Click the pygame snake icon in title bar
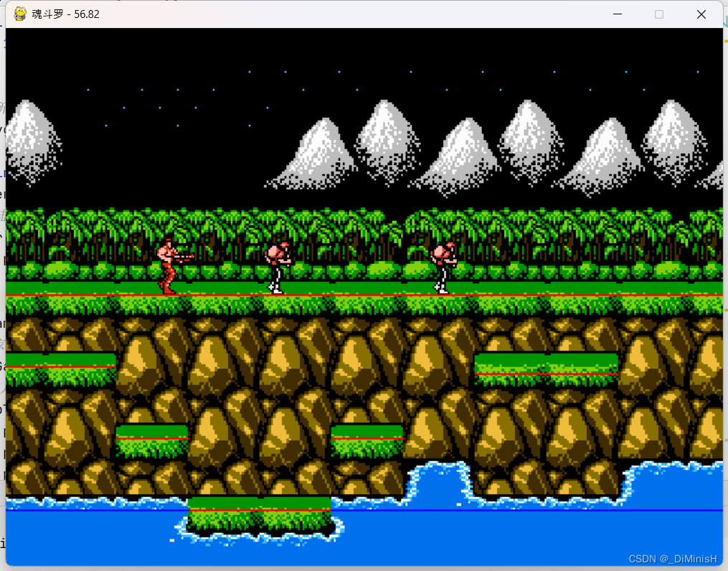Image resolution: width=728 pixels, height=571 pixels. click(x=19, y=14)
